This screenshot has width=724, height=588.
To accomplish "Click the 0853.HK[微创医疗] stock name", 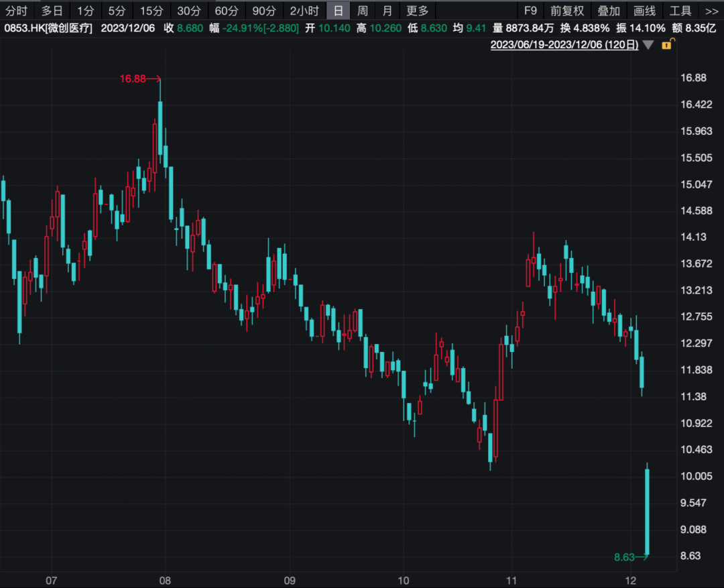I will pyautogui.click(x=48, y=28).
